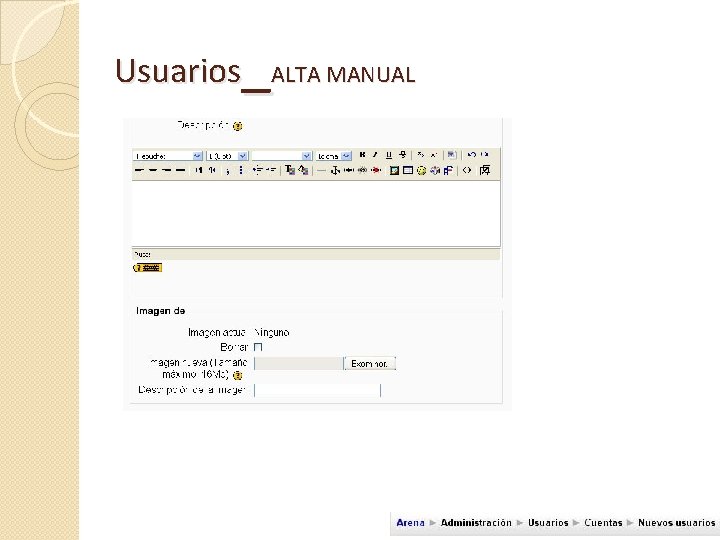Choose the text background color
The width and height of the screenshot is (720, 540).
point(303,170)
